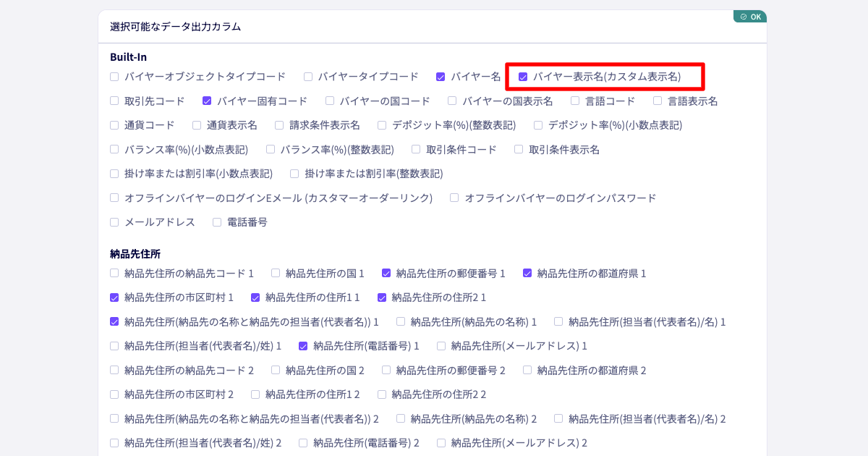This screenshot has height=456, width=868.
Task: Enable 納品先住所(電話番号) 2 checkbox
Action: coord(303,443)
